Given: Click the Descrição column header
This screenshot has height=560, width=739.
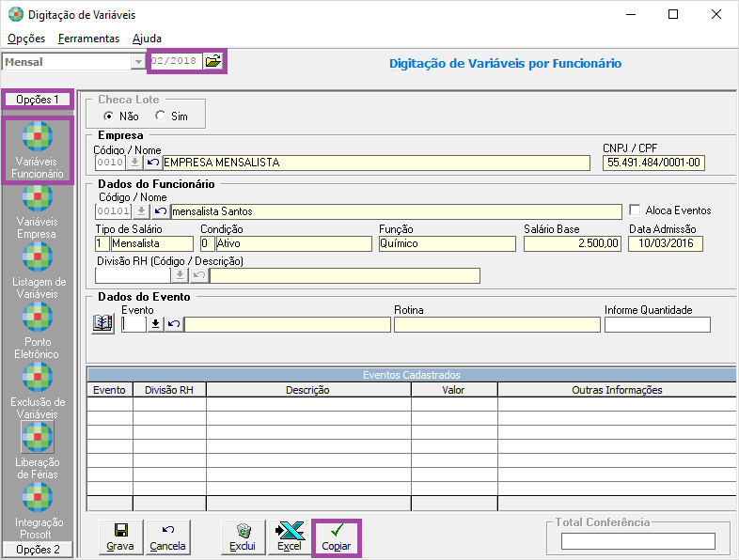Looking at the screenshot, I should [x=308, y=390].
